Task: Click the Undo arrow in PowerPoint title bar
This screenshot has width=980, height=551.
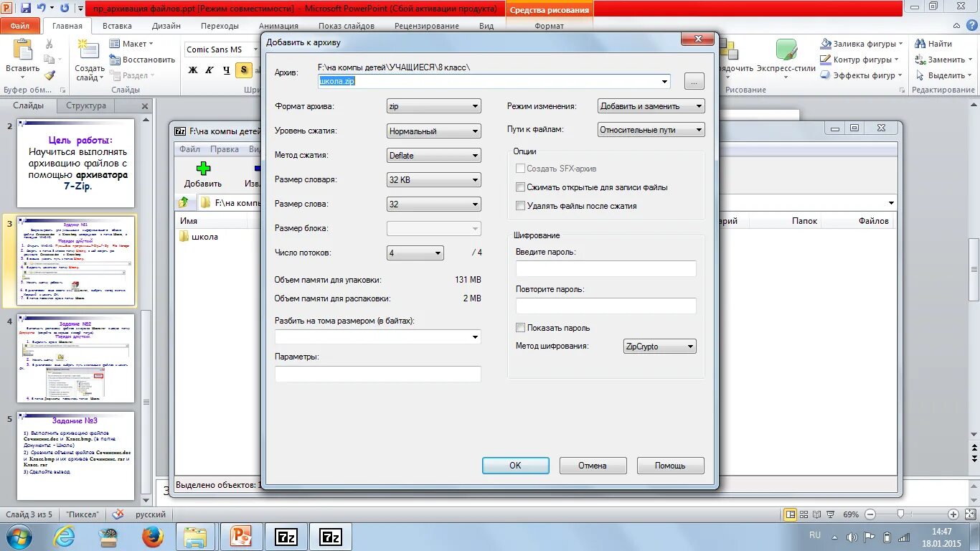Action: click(41, 8)
